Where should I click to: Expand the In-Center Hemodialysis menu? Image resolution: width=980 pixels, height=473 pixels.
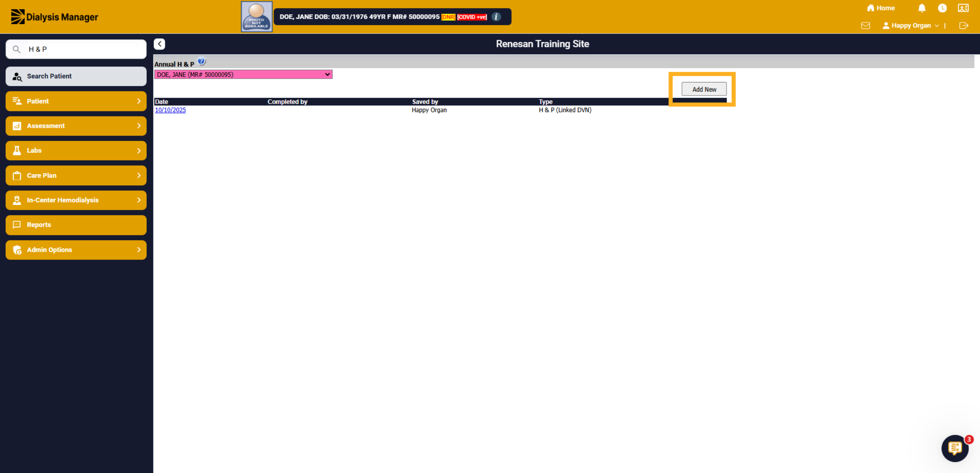(x=76, y=200)
